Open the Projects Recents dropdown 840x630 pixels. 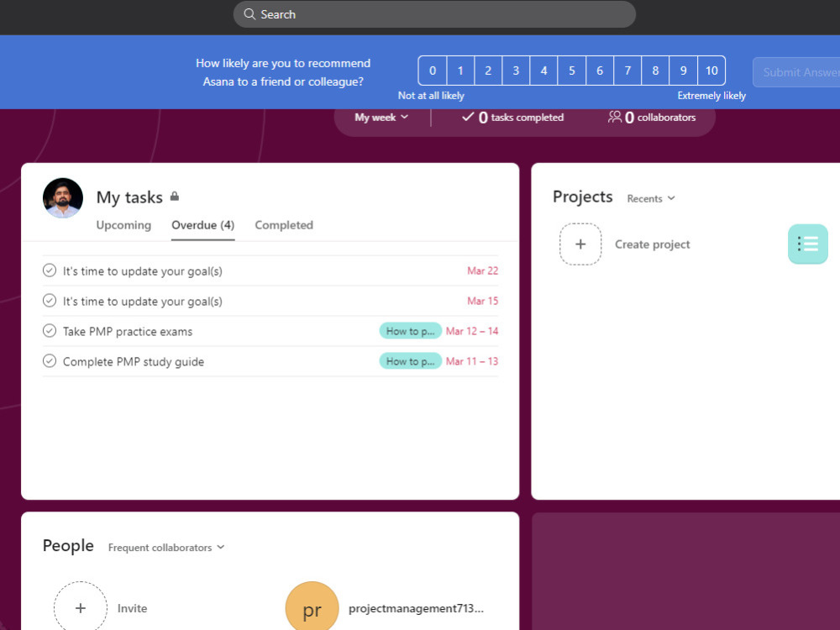[x=651, y=198]
